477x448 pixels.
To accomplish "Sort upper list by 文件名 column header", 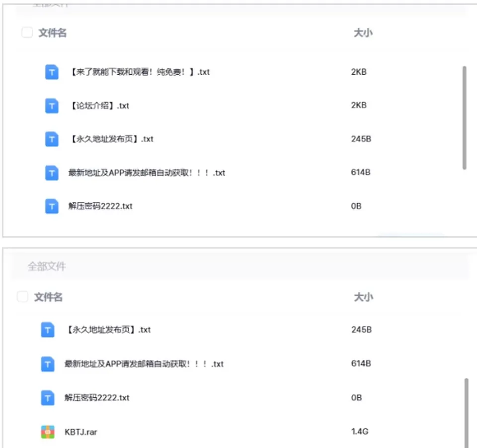I will point(52,32).
